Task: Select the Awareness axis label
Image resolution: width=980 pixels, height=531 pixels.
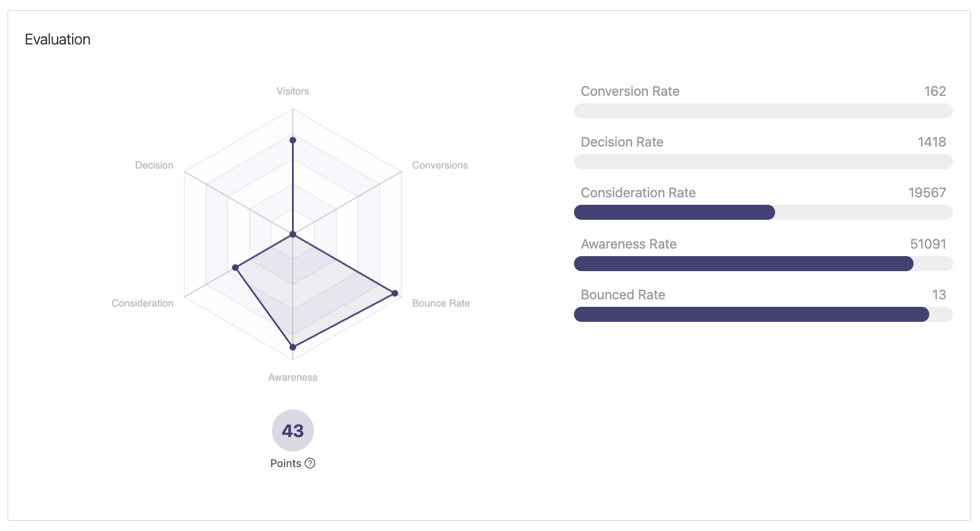Action: (x=293, y=377)
